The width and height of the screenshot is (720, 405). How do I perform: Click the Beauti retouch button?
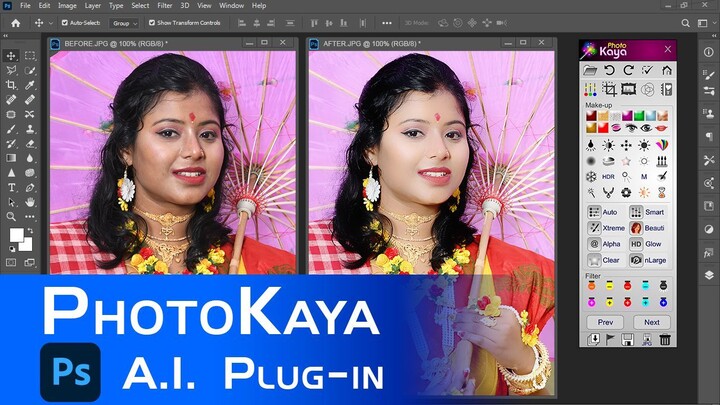648,228
